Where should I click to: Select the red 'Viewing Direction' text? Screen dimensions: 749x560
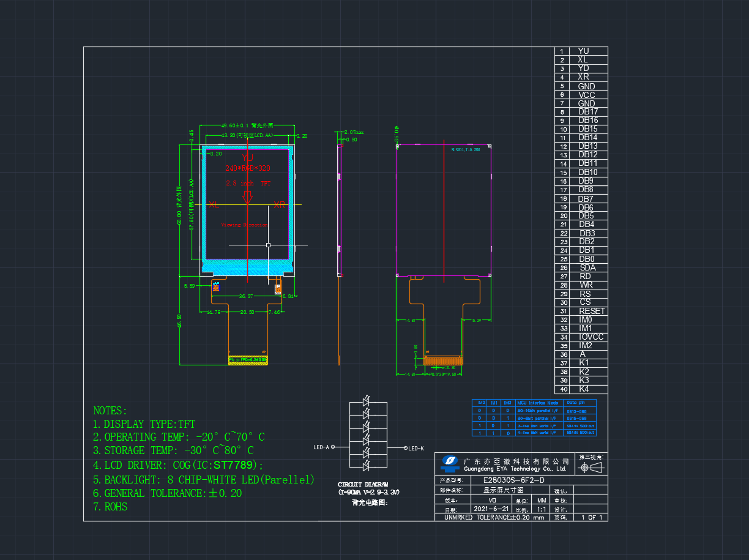tap(244, 225)
